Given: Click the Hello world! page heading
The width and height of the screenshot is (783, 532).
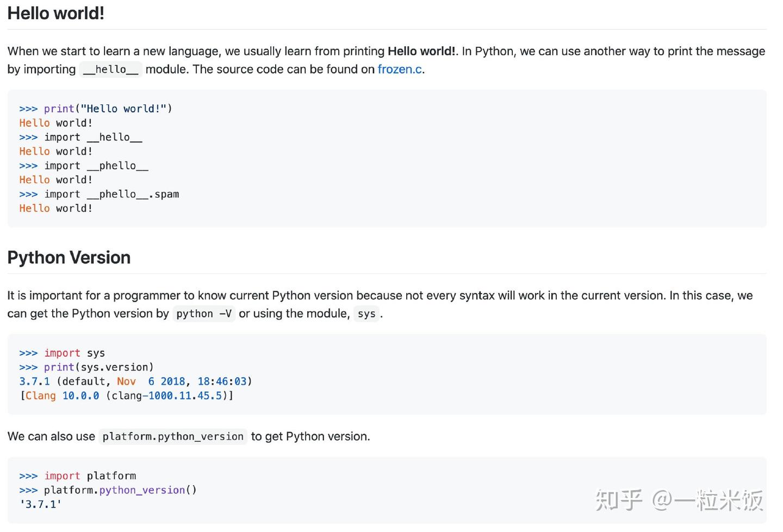Looking at the screenshot, I should (55, 13).
